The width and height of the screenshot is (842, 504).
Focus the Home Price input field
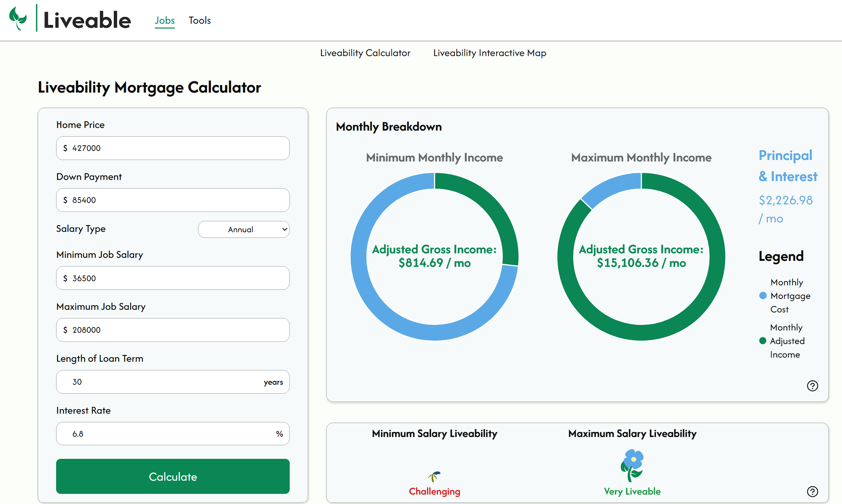(x=173, y=148)
